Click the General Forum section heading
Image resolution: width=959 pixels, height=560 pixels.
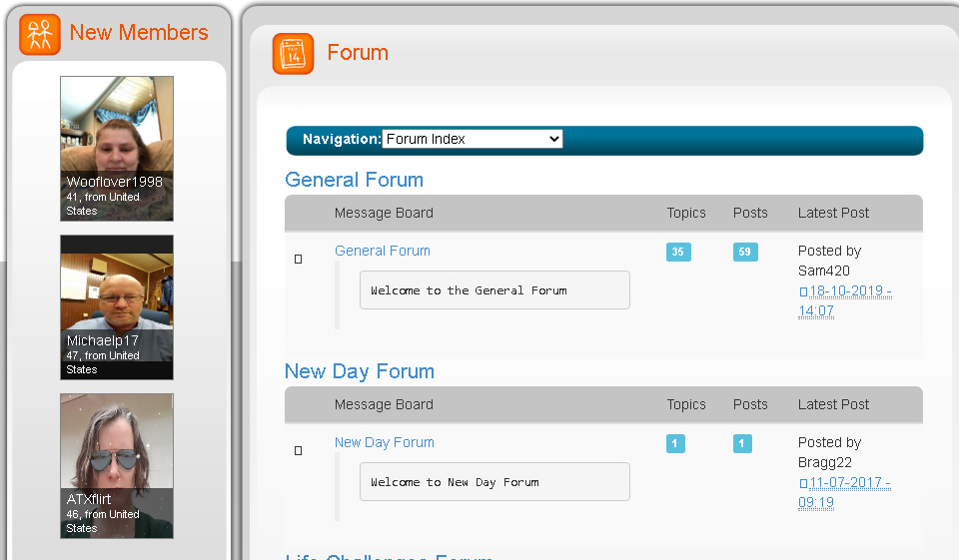coord(355,180)
